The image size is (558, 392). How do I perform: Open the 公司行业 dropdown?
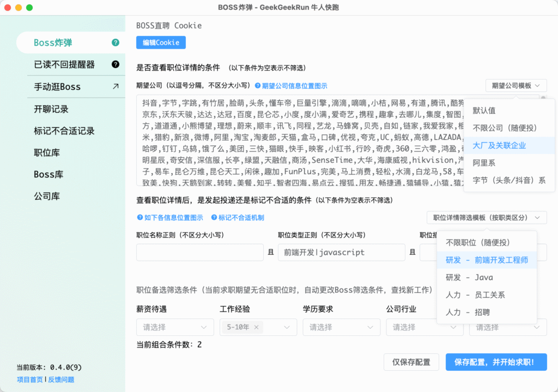coord(424,327)
